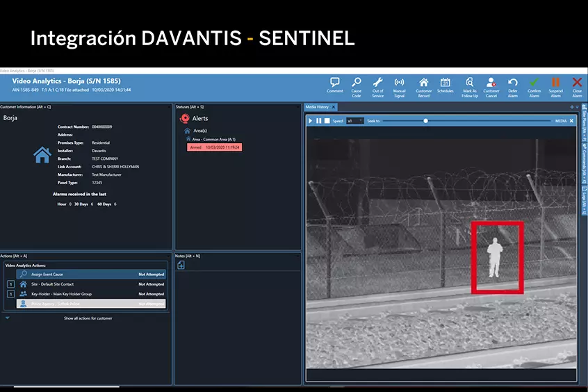Open the Logs side tab
The width and height of the screenshot is (588, 392).
pos(584,200)
